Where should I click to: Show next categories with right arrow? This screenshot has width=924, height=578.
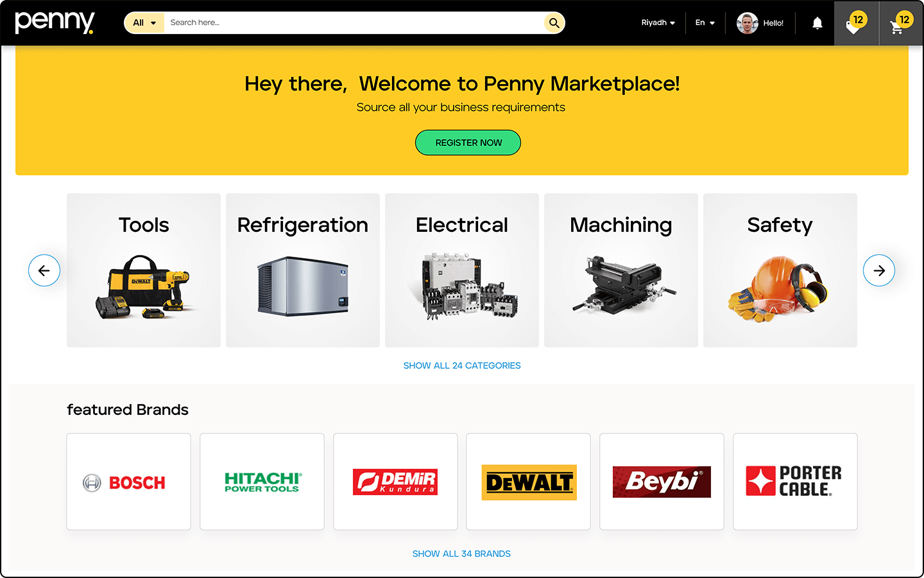tap(879, 270)
